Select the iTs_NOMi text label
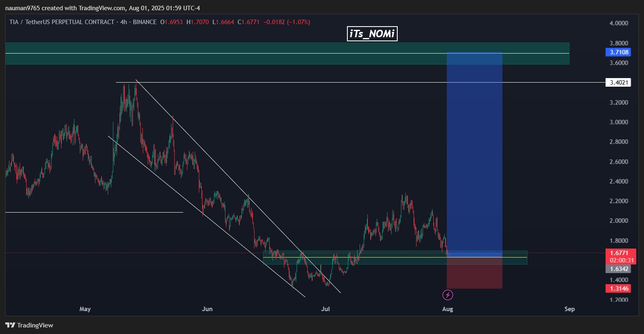The height and width of the screenshot is (334, 644). tap(372, 34)
